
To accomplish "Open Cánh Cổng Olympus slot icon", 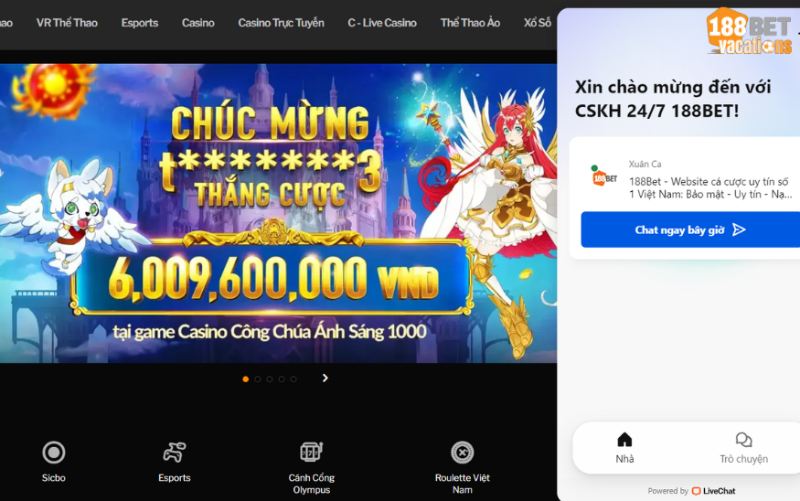I will click(311, 452).
